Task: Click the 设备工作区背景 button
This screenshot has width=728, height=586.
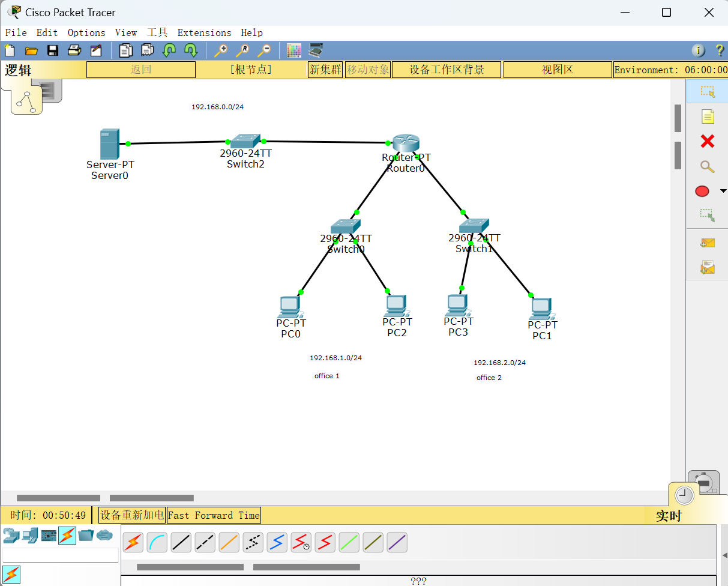Action: click(x=447, y=70)
